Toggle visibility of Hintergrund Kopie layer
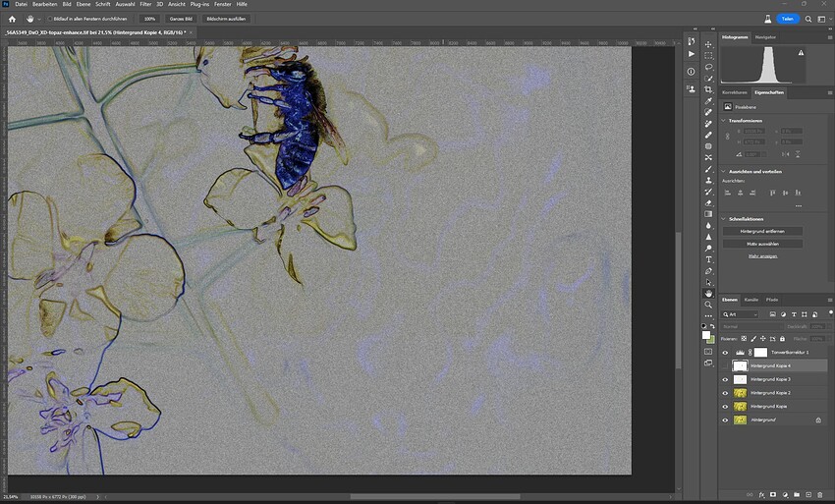The width and height of the screenshot is (835, 504). coord(725,407)
